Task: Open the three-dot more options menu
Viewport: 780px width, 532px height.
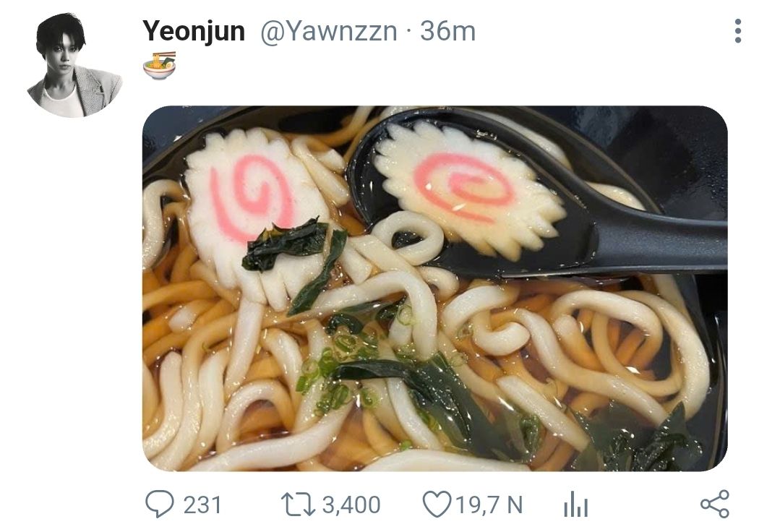Action: (737, 31)
